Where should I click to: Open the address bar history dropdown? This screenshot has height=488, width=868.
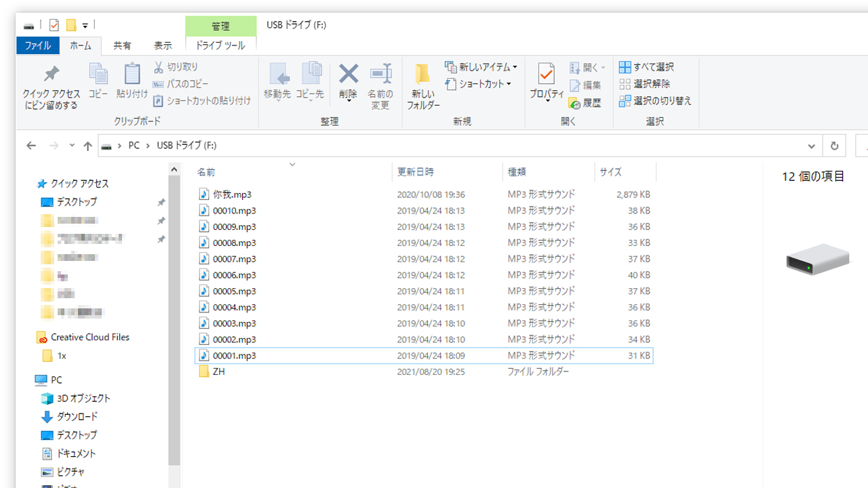pos(812,146)
